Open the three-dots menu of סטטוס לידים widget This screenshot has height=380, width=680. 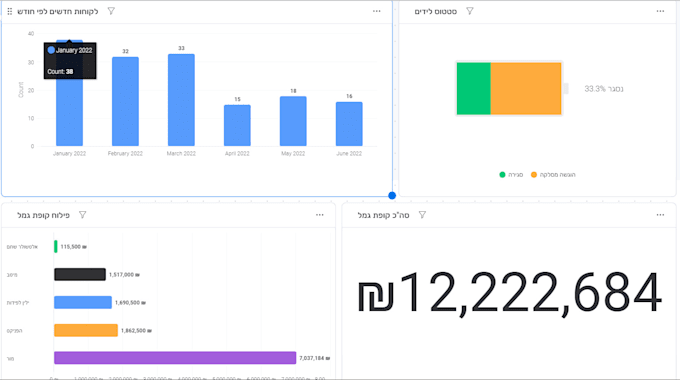click(660, 11)
